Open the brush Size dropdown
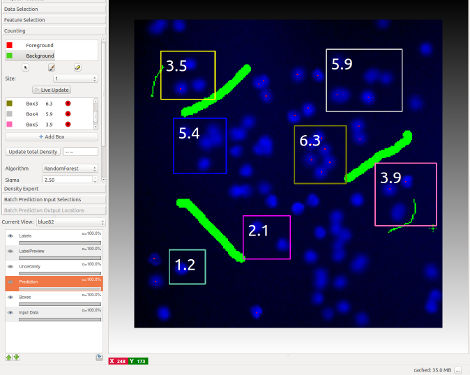Image resolution: width=470 pixels, height=375 pixels. (75, 78)
